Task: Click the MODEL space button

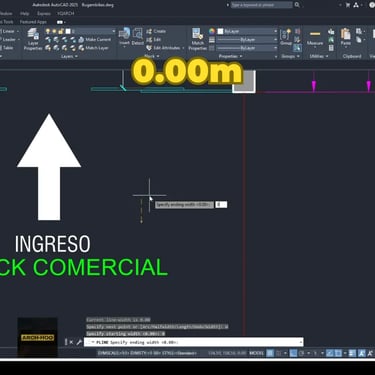Action: pyautogui.click(x=257, y=353)
